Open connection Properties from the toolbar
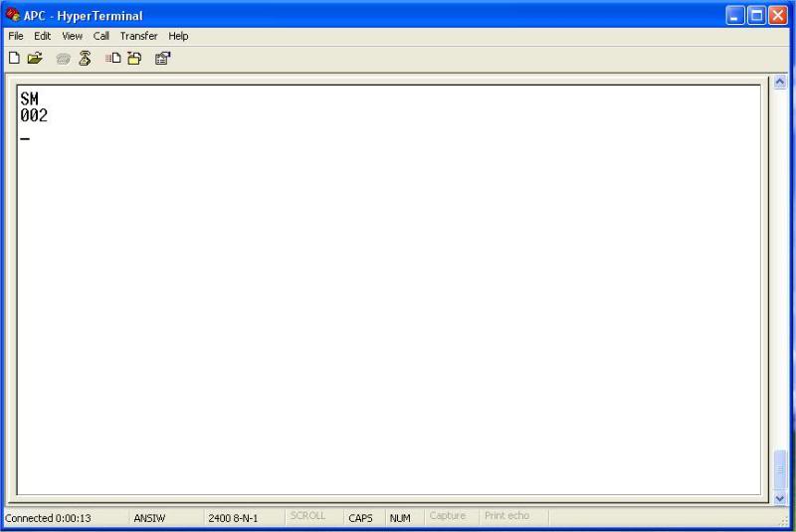Screen dimensions: 796x532 tap(162, 59)
